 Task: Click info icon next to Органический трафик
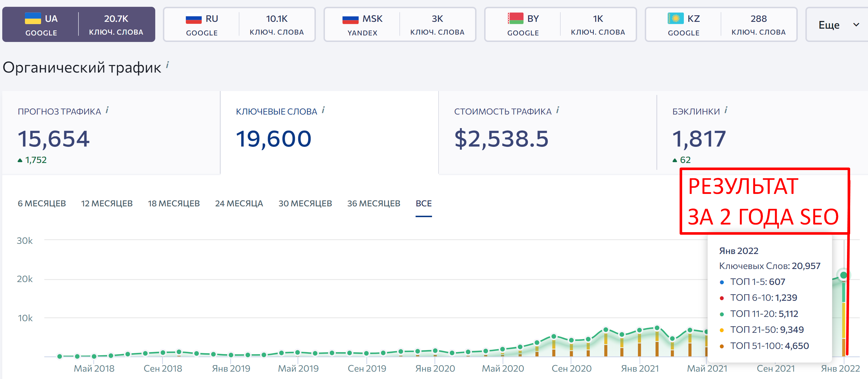(167, 64)
